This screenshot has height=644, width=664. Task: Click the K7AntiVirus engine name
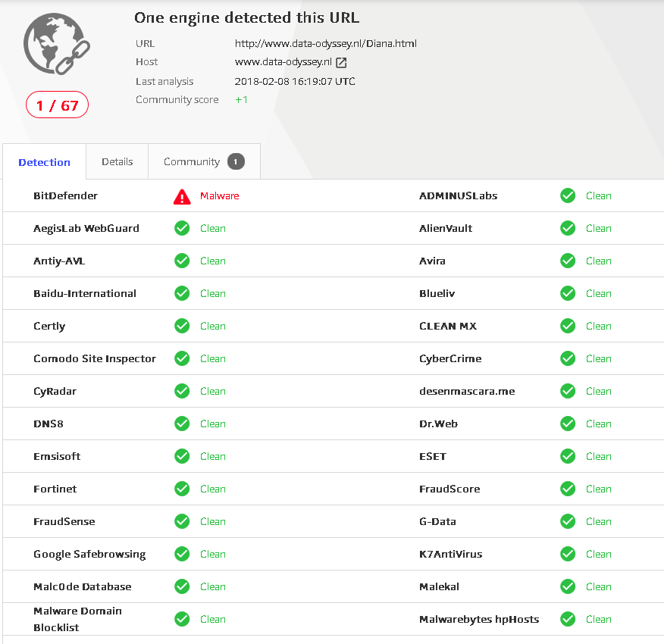(x=450, y=555)
